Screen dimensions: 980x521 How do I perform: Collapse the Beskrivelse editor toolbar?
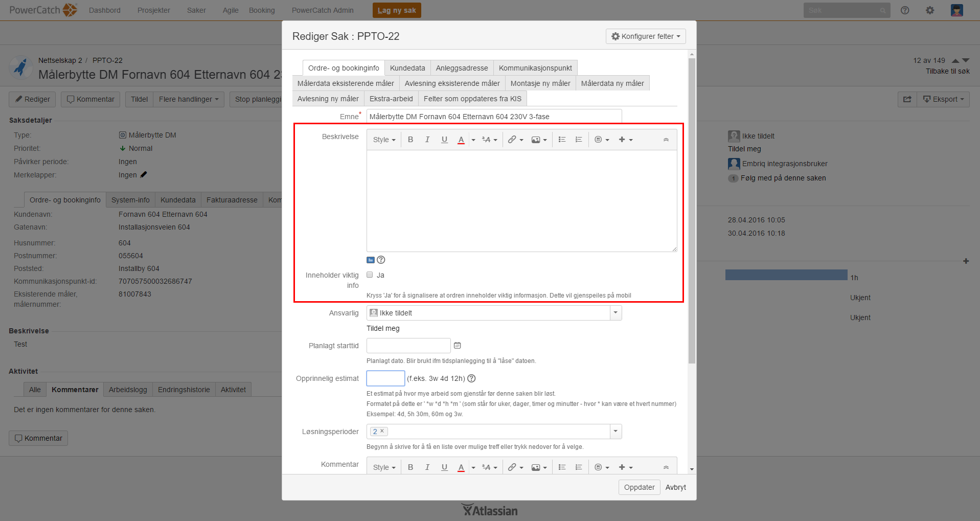(666, 140)
